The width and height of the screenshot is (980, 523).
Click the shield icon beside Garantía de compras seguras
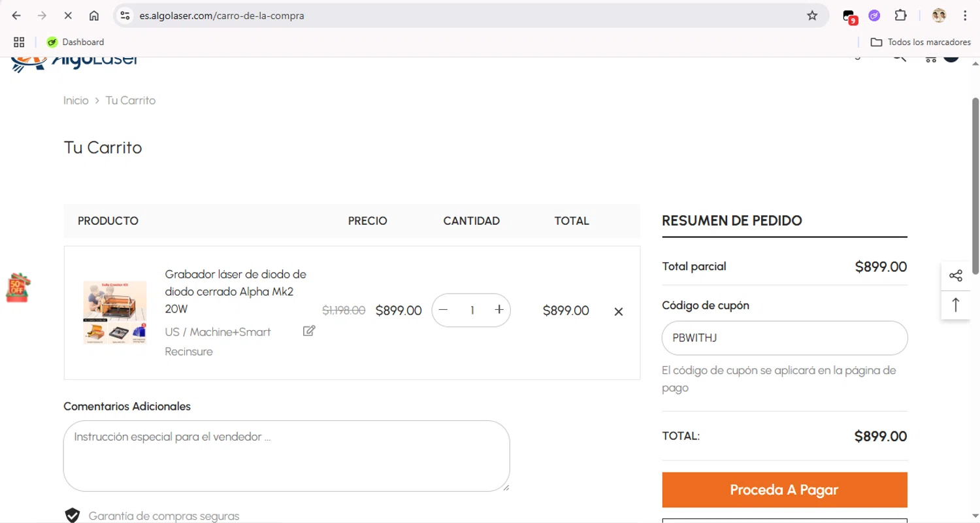73,516
